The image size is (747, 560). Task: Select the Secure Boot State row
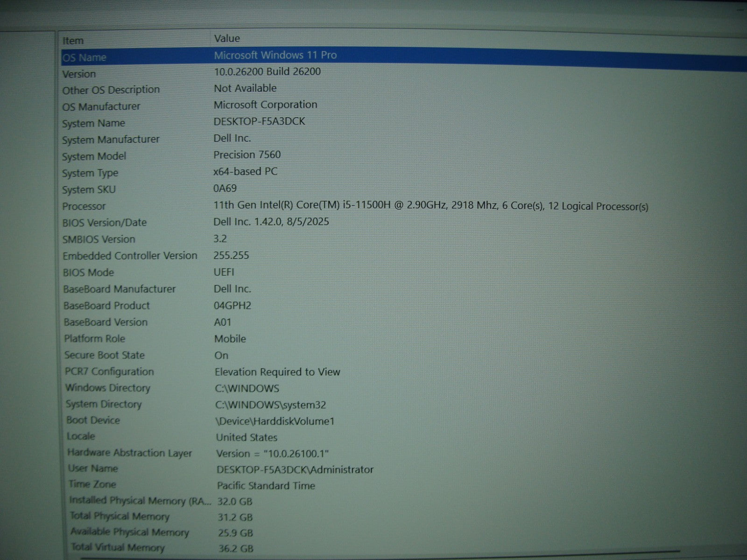pos(105,355)
